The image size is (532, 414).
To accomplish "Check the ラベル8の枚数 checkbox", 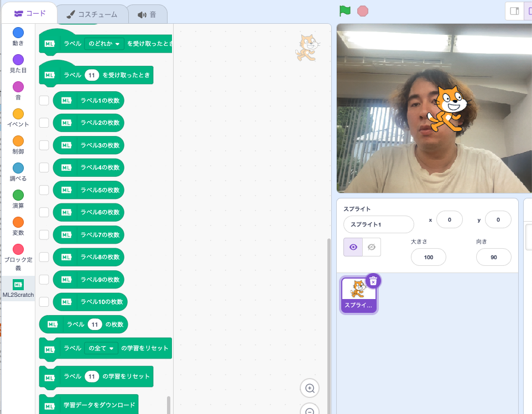I will tap(44, 257).
